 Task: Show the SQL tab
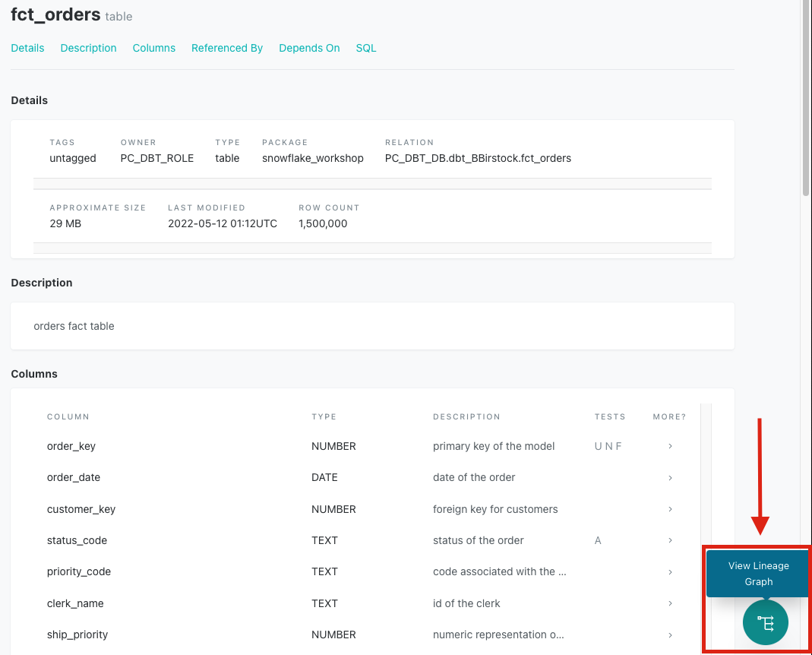coord(366,48)
